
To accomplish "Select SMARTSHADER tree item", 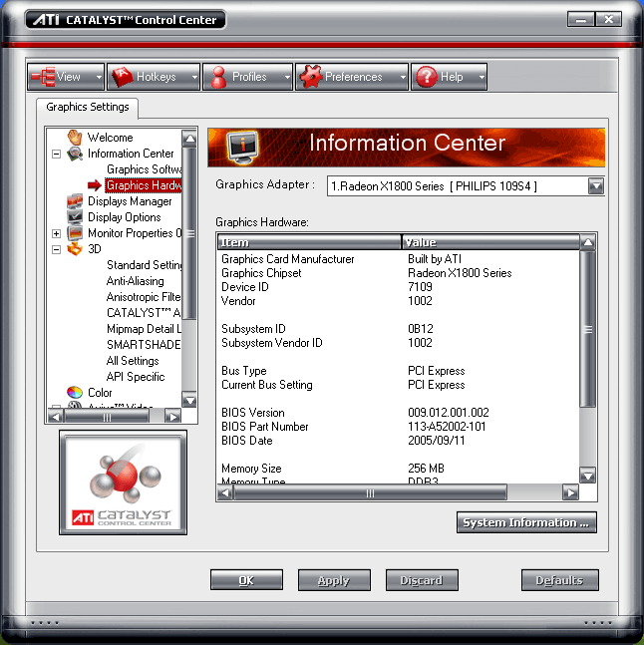I will pyautogui.click(x=144, y=345).
